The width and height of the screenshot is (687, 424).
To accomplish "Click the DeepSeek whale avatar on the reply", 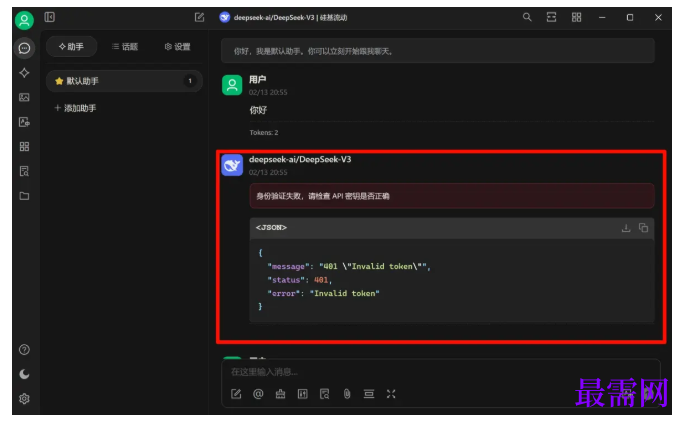I will pyautogui.click(x=232, y=165).
